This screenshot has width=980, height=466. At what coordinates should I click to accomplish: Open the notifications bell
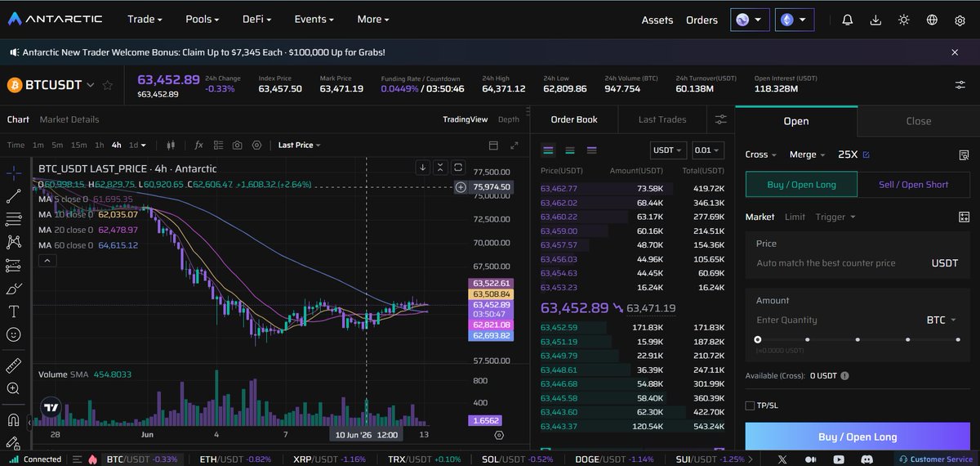[848, 20]
